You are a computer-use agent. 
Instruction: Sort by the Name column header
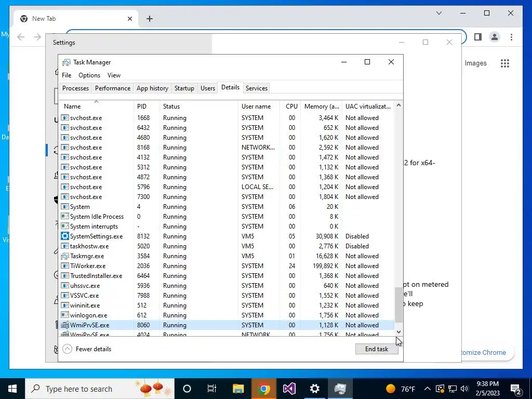click(96, 106)
